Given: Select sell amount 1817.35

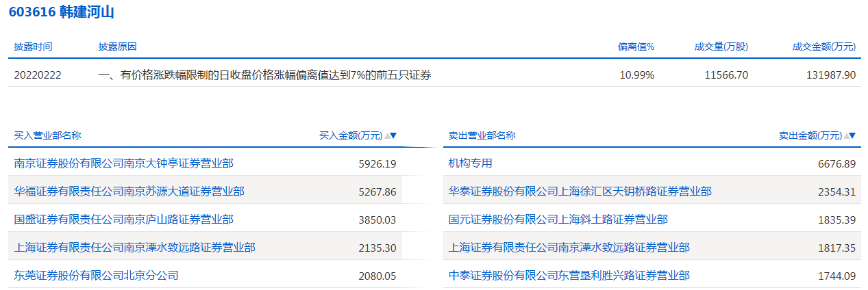Looking at the screenshot, I should 836,248.
